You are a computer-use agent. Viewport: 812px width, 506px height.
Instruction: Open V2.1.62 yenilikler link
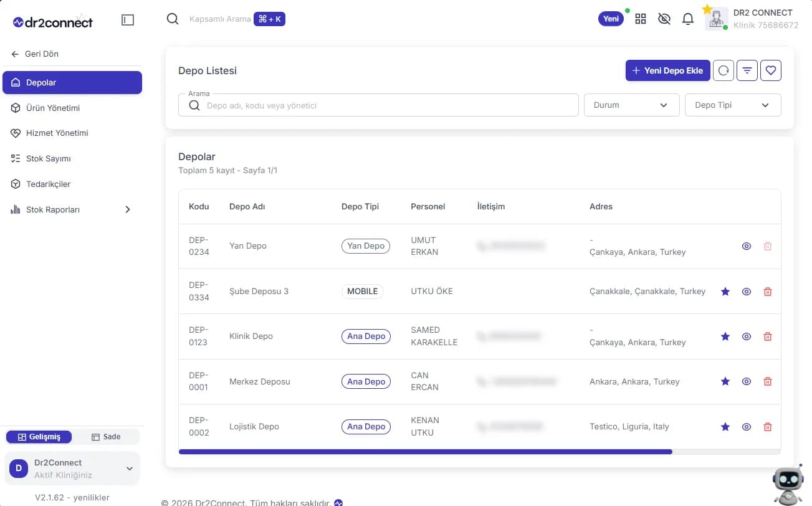pyautogui.click(x=72, y=497)
